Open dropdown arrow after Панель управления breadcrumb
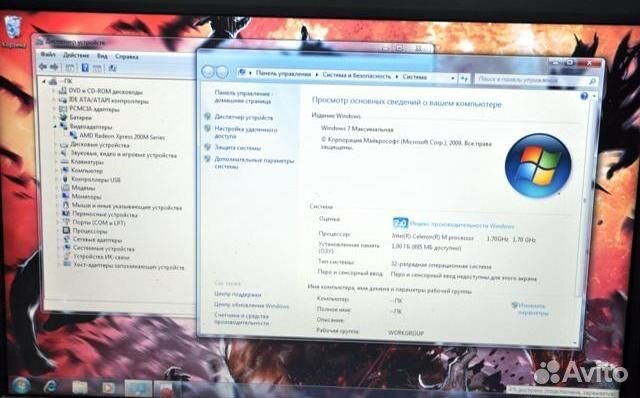The height and width of the screenshot is (398, 640). (x=316, y=75)
